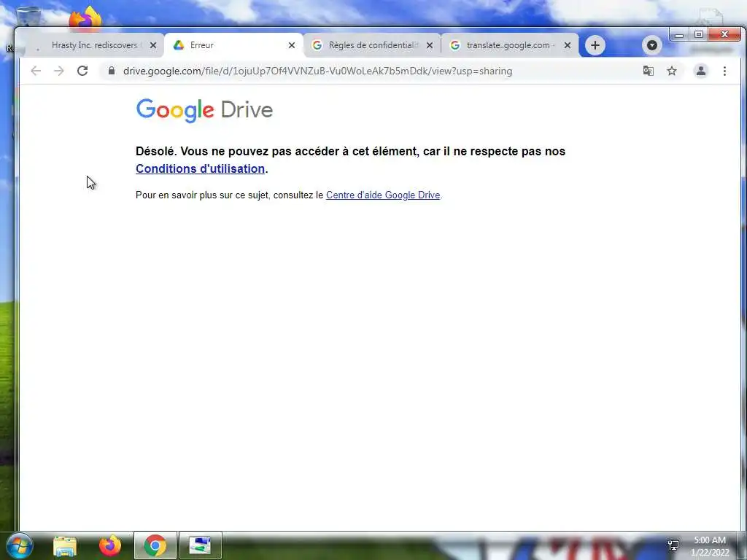Open the Chrome profile icon

(x=701, y=71)
